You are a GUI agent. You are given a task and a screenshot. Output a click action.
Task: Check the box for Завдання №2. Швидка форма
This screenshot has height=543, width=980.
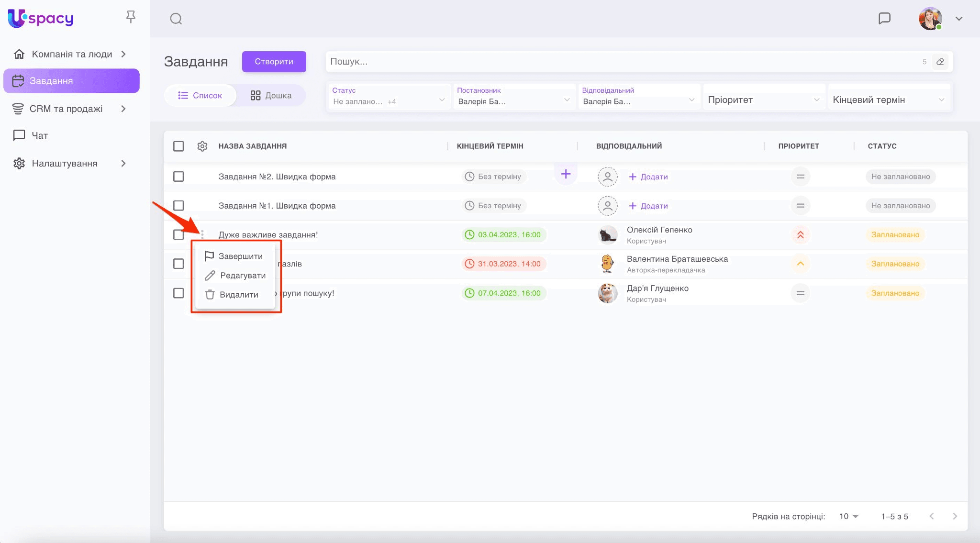click(x=178, y=177)
